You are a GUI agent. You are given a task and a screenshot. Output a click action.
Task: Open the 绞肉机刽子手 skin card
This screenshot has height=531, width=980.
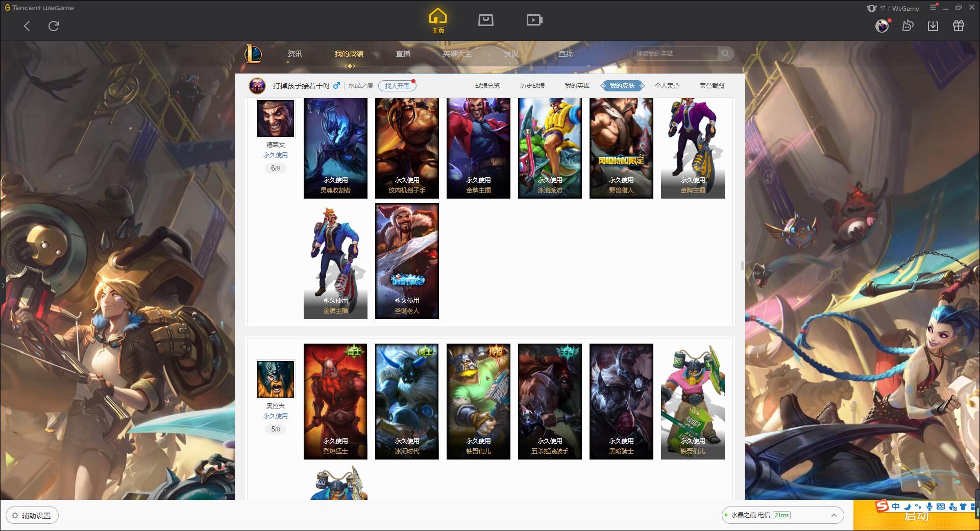[x=407, y=148]
